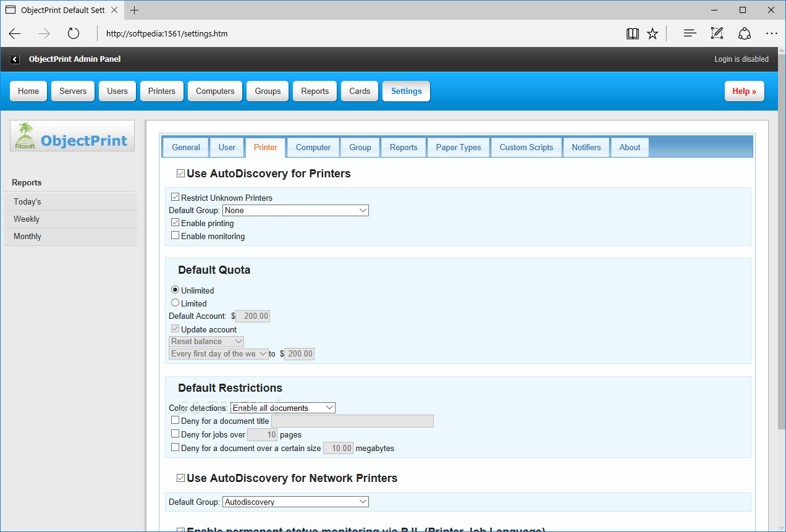Viewport: 786px width, 532px height.
Task: Click the browser address bar URL
Action: point(167,33)
